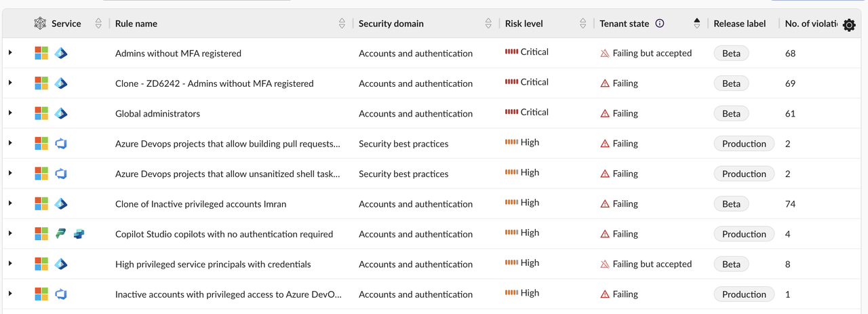Click failing warning icon for Global administrators
Viewport: 868px width, 314px height.
[605, 113]
